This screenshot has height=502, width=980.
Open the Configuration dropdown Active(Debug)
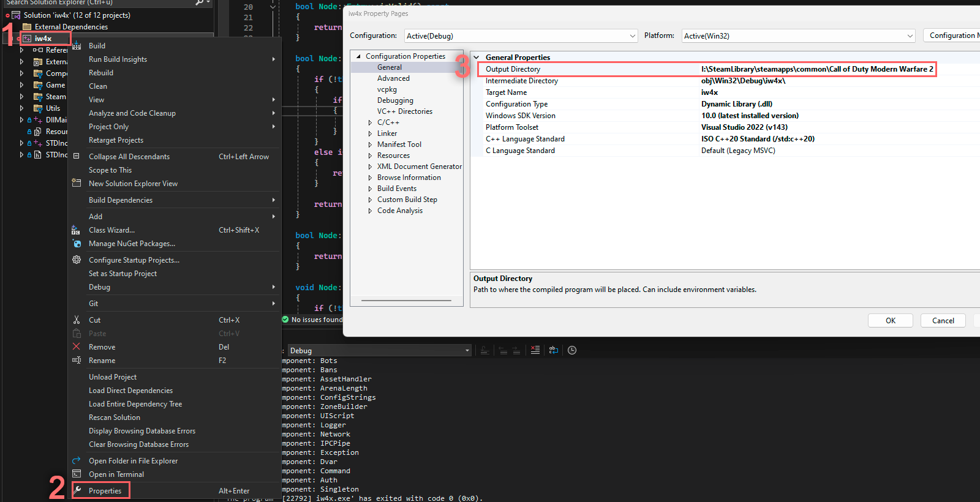521,36
